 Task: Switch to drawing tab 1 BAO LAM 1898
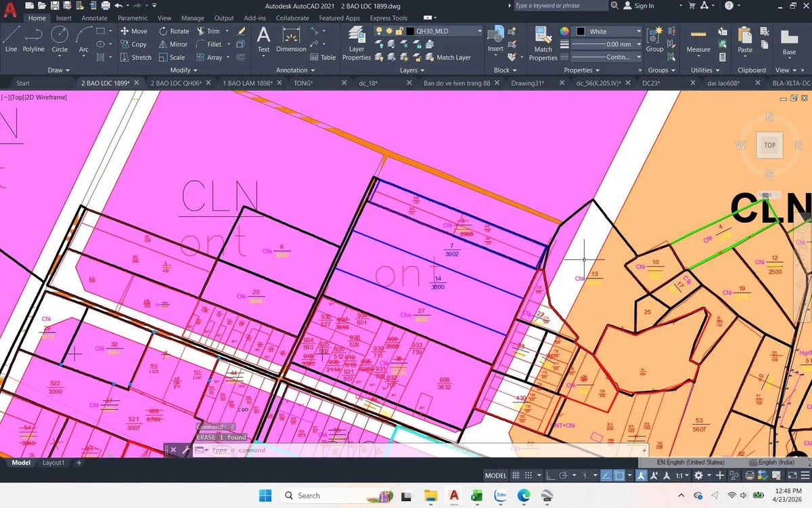[x=248, y=83]
